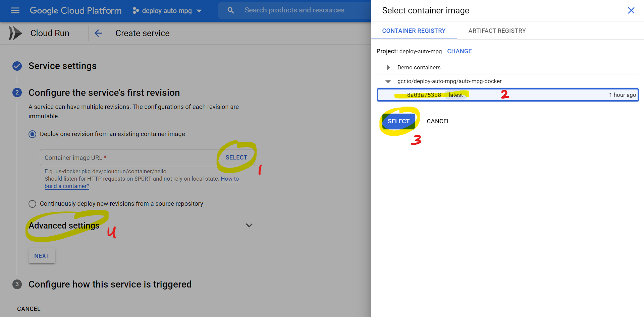Close the Select container image panel
Screen dimensions: 644x317
pyautogui.click(x=631, y=10)
